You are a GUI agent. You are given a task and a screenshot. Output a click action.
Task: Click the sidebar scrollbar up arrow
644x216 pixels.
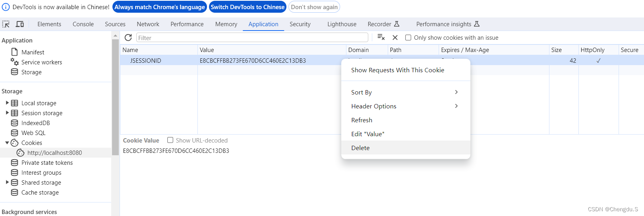(x=115, y=35)
